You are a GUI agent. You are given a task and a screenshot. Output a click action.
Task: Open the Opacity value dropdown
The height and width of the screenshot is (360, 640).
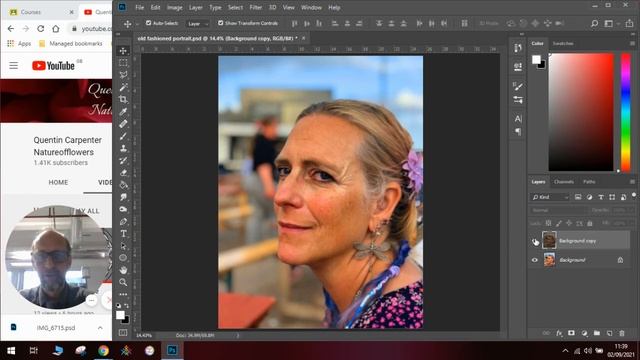(x=624, y=210)
